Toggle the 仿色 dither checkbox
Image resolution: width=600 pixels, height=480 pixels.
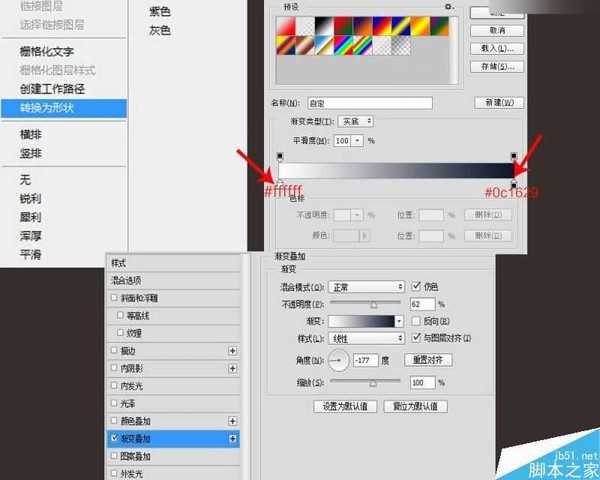click(x=415, y=286)
